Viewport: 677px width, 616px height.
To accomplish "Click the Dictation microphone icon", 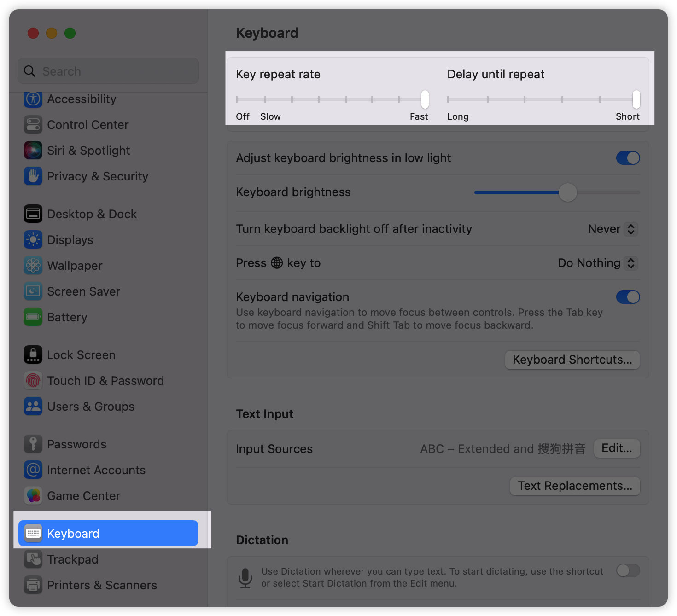I will coord(245,578).
